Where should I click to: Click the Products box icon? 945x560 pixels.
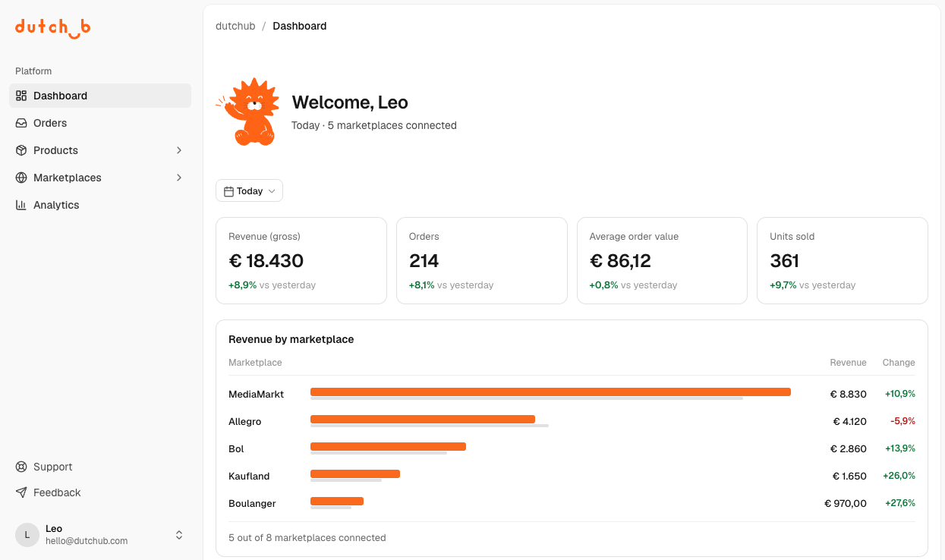point(21,150)
